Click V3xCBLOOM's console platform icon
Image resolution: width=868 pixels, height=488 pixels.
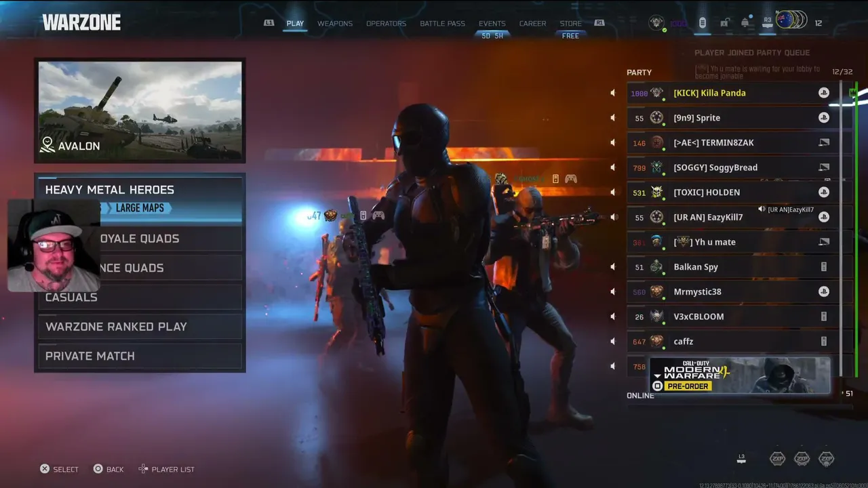click(x=824, y=317)
